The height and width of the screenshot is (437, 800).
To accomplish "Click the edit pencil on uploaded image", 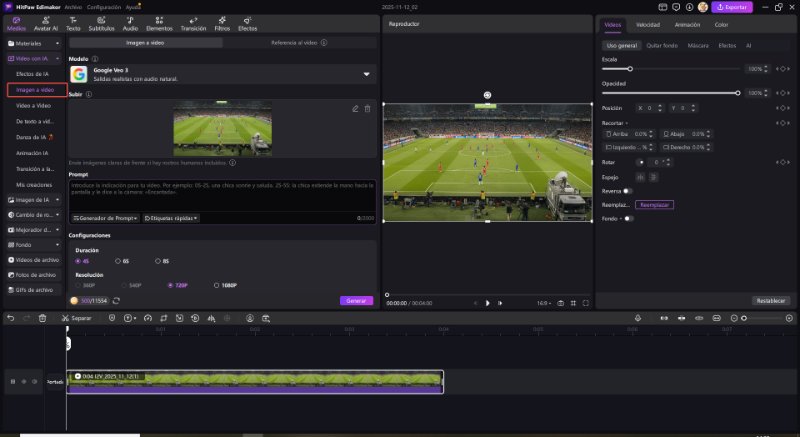I will [x=355, y=108].
